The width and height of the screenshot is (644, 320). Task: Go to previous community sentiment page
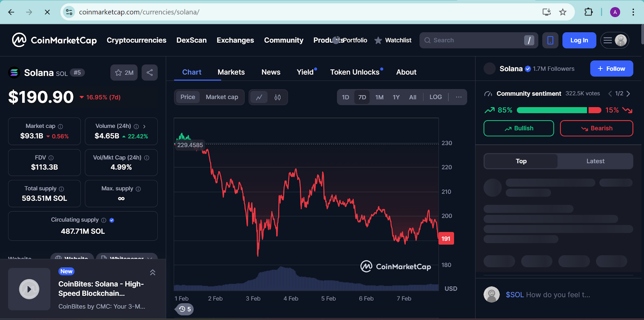pos(610,93)
